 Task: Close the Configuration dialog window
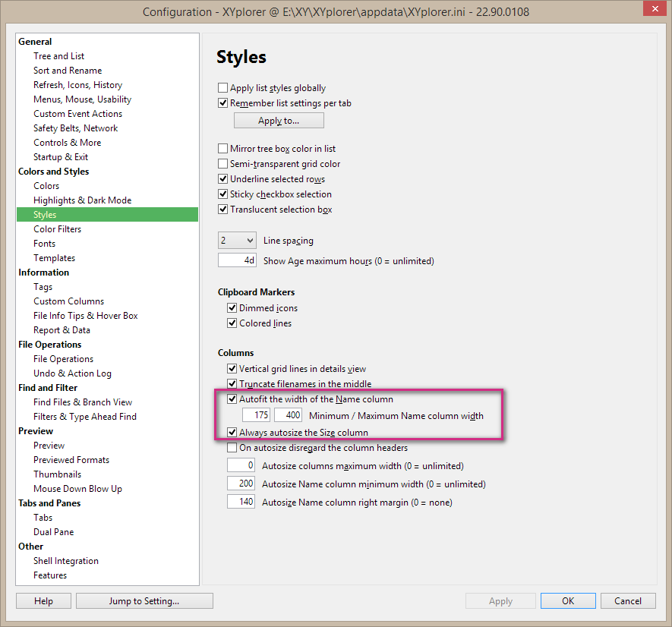[x=650, y=10]
